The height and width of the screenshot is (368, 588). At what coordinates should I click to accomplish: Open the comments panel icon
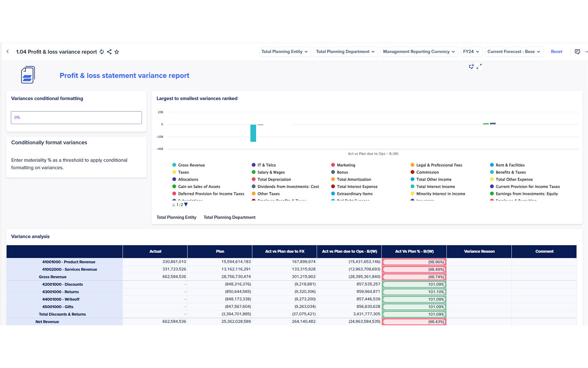(577, 52)
